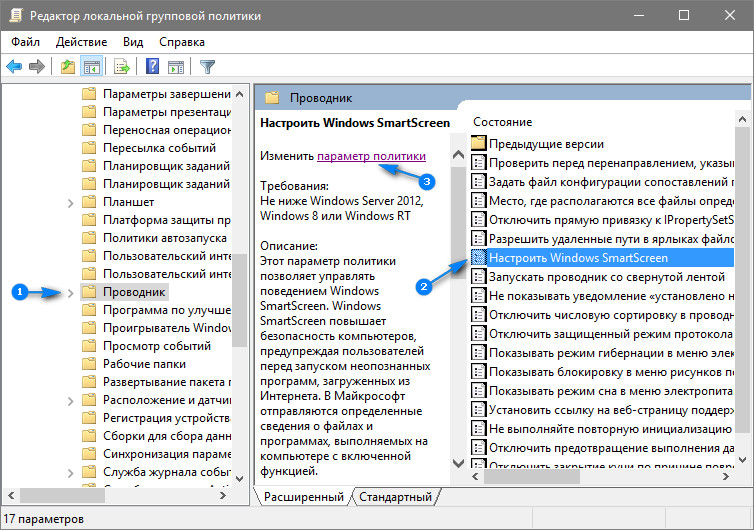The width and height of the screenshot is (754, 530).
Task: Toggle the console tree show/hide icon
Action: point(91,67)
